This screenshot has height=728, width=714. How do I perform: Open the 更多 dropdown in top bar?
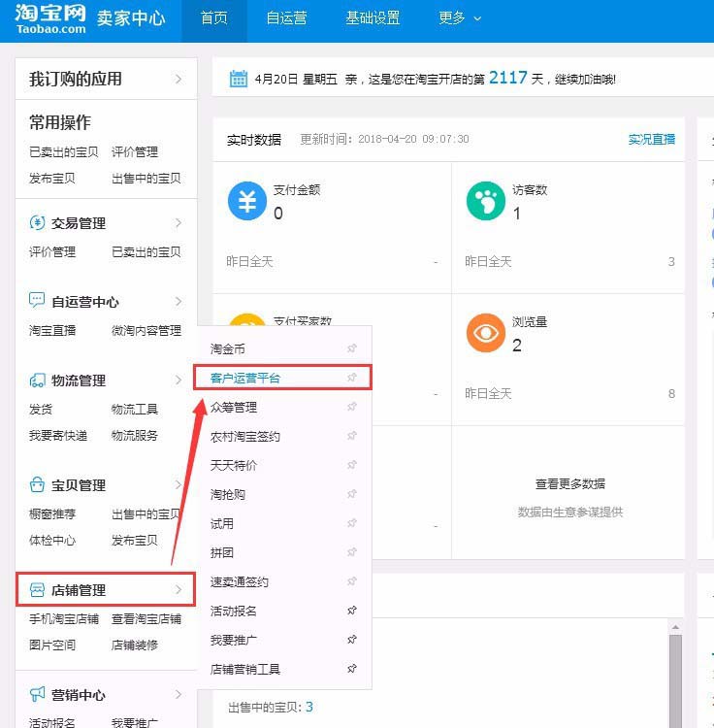[x=460, y=18]
